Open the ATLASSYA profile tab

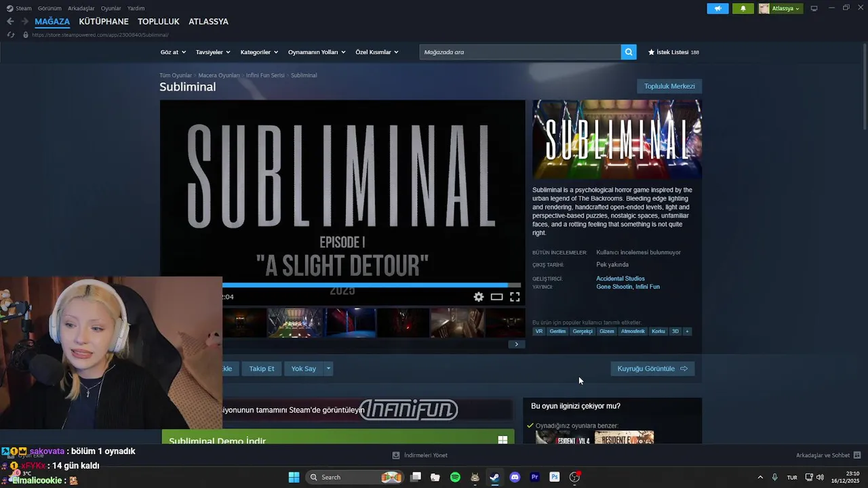(208, 22)
